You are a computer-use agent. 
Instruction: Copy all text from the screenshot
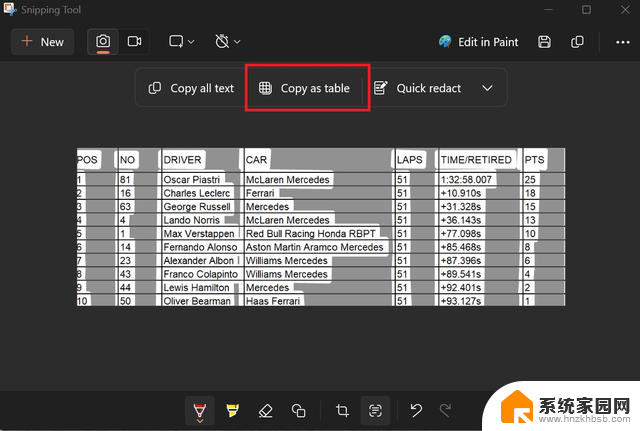191,88
